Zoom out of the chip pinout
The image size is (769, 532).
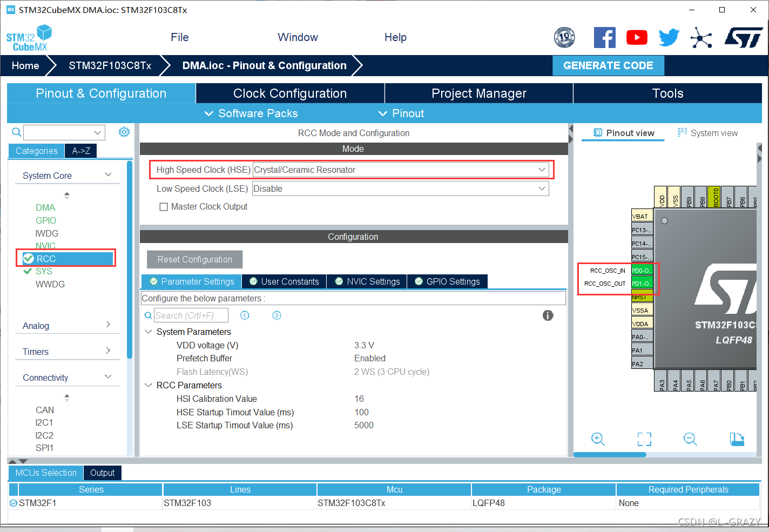[690, 439]
